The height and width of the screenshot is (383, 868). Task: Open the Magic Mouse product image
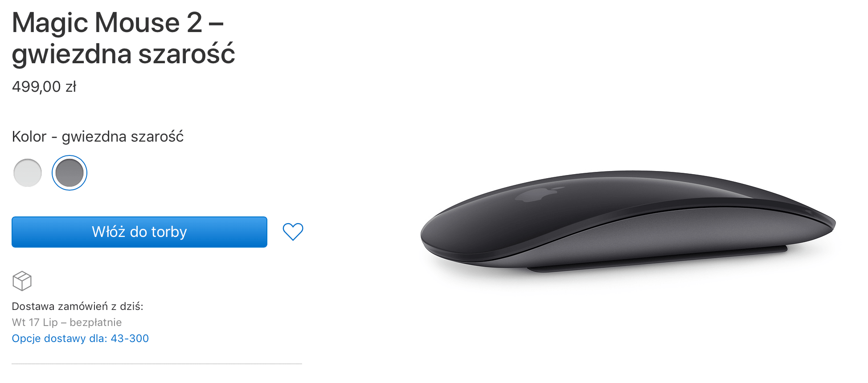coord(628,221)
